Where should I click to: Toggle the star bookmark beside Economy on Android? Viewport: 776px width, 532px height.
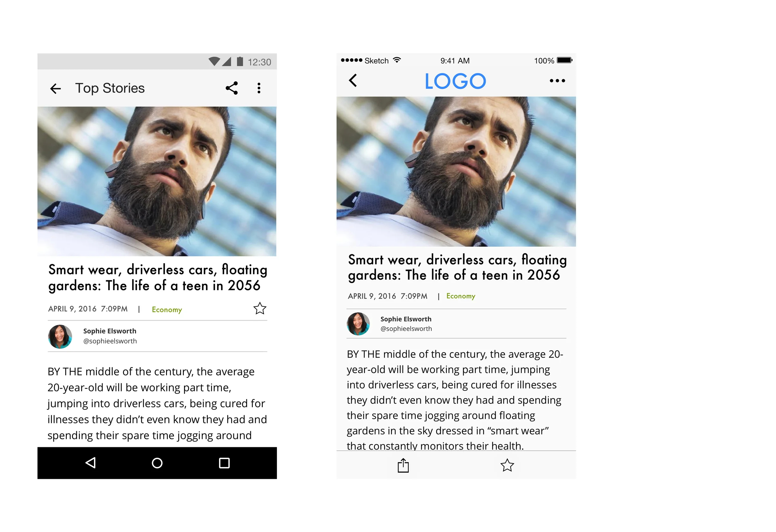pyautogui.click(x=259, y=309)
